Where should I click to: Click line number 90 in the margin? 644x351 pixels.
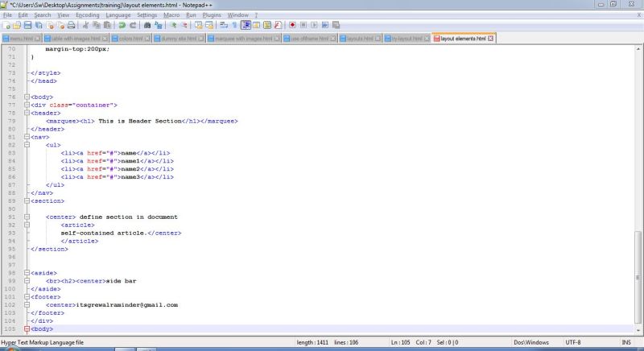[x=11, y=209]
